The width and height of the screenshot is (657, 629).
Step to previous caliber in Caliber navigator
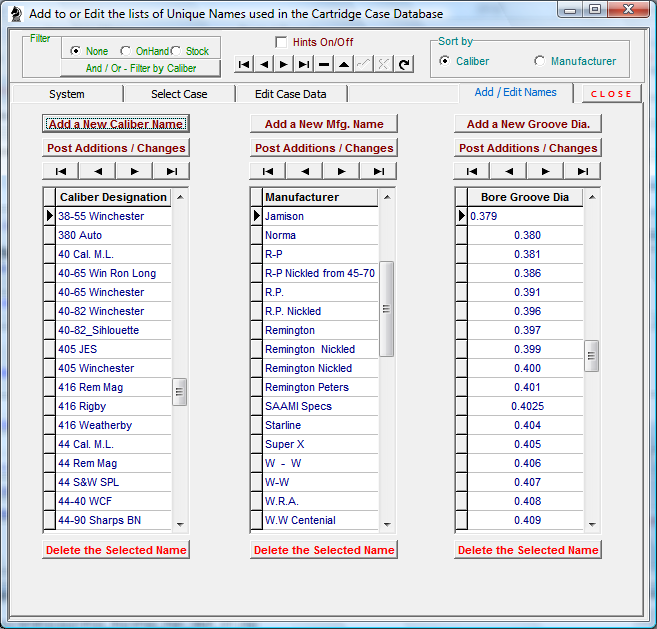98,171
